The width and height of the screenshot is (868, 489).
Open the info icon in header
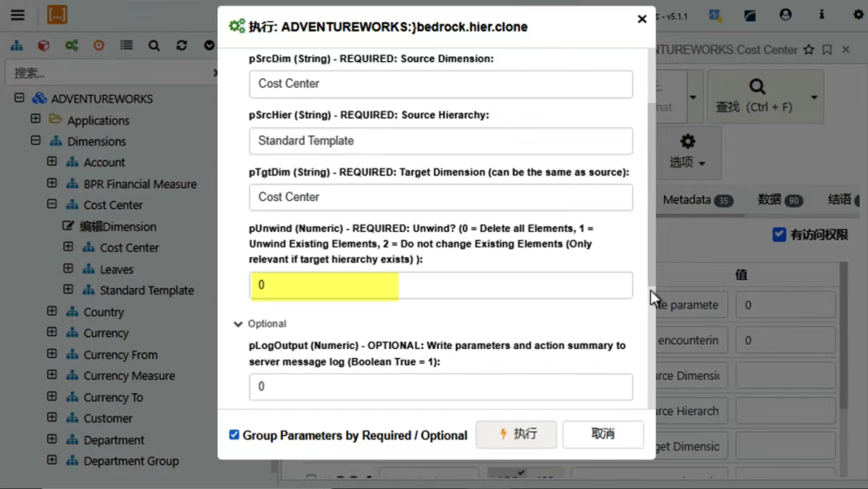(x=821, y=15)
